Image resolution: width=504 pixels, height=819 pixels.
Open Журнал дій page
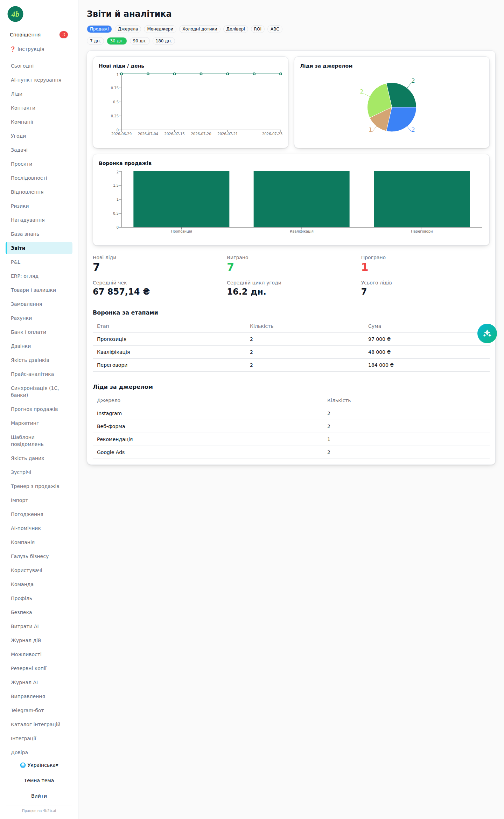coord(39,640)
